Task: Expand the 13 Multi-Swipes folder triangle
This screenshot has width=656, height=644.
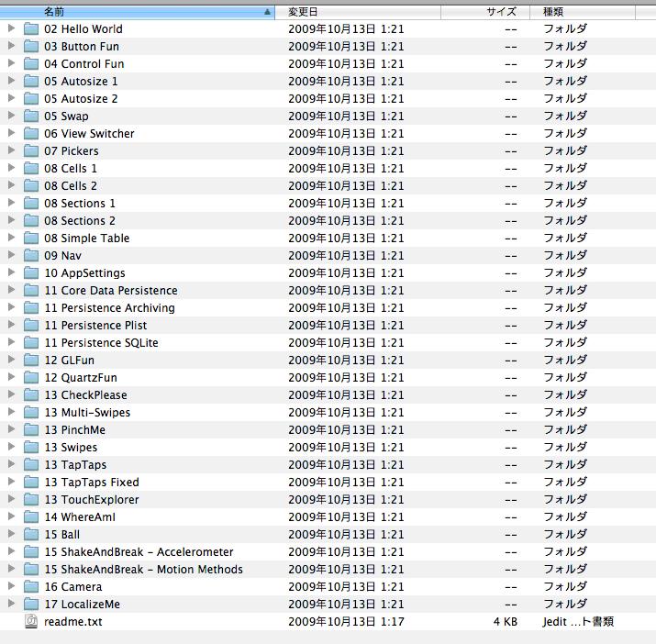Action: pos(11,412)
